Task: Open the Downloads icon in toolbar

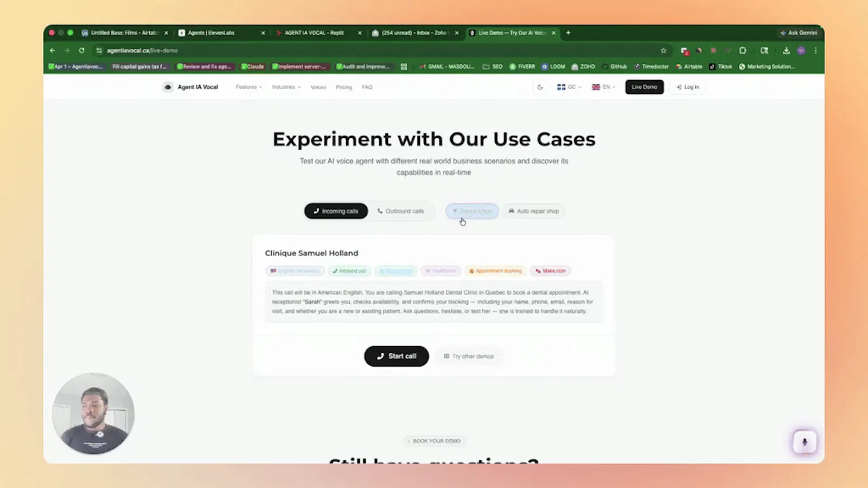Action: [786, 50]
